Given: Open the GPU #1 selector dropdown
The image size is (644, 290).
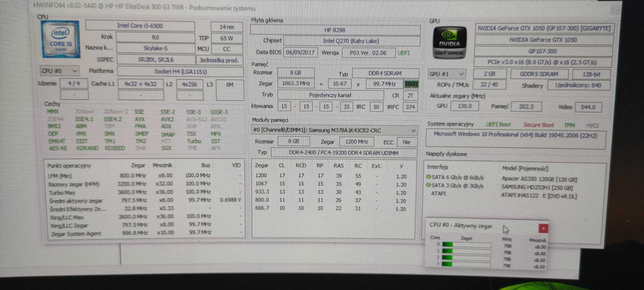Looking at the screenshot, I should (447, 74).
